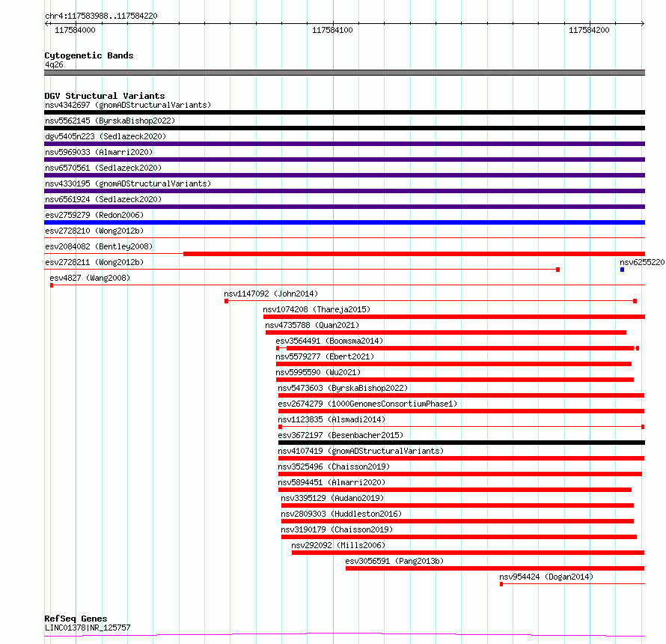The width and height of the screenshot is (666, 644).
Task: Click the blue bar of esv2759279
Action: 344,222
